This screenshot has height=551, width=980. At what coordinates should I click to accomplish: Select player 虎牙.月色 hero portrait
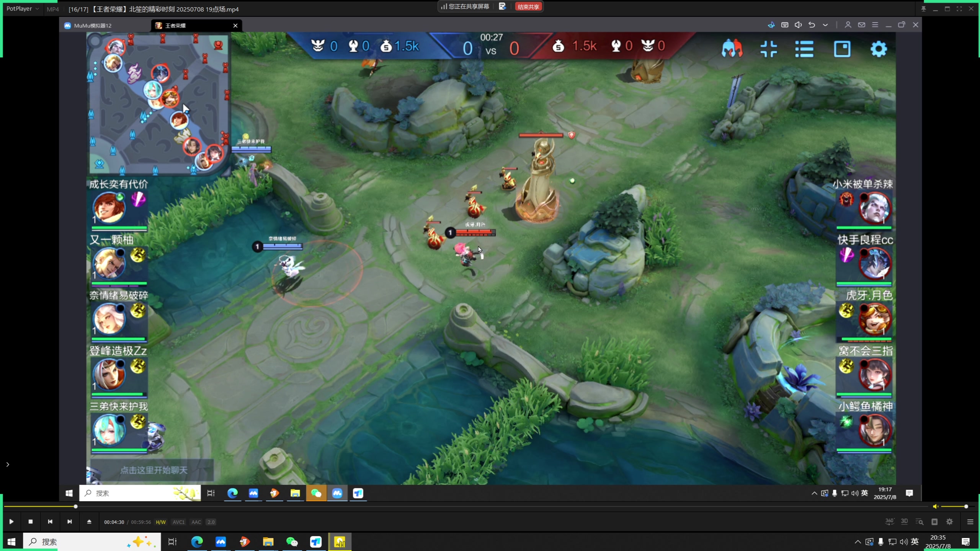click(x=875, y=319)
